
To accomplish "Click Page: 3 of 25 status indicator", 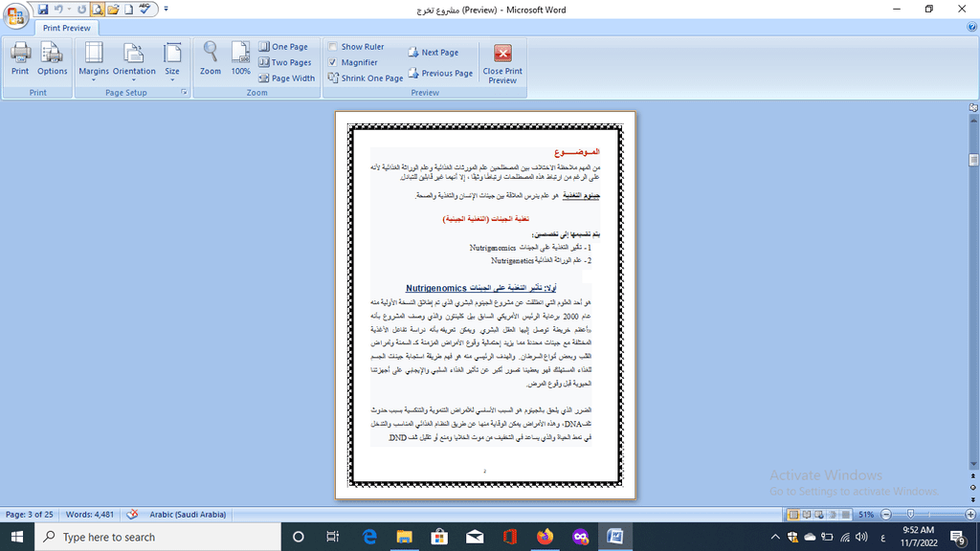I will click(30, 514).
